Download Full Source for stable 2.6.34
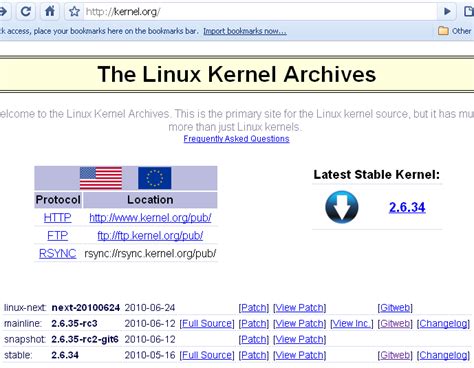This screenshot has height=368, width=474. click(x=207, y=355)
